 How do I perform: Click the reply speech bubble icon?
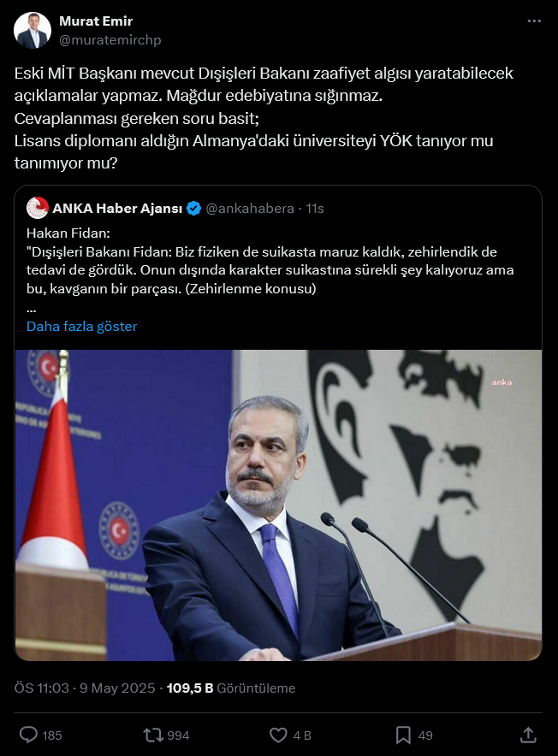28,735
